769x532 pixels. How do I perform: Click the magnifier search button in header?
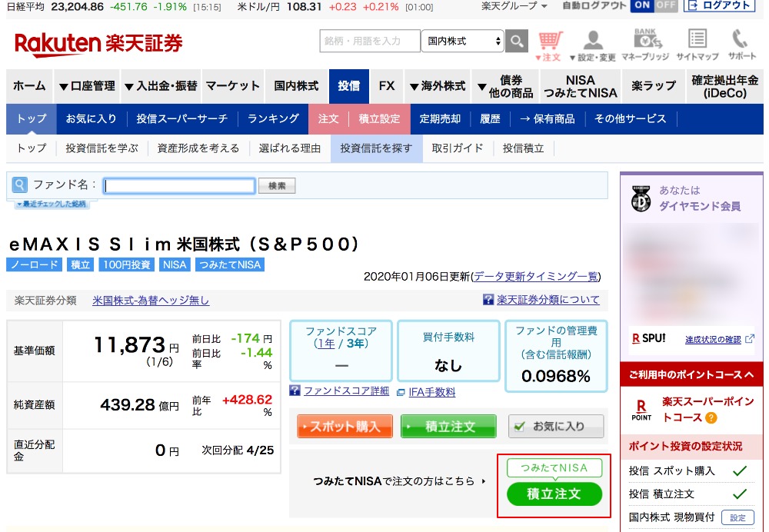(517, 41)
